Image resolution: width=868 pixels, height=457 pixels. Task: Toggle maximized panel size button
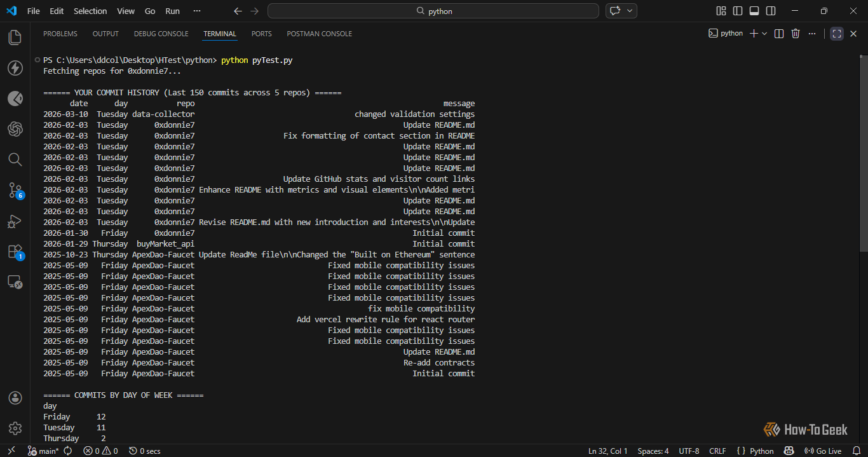pyautogui.click(x=837, y=34)
